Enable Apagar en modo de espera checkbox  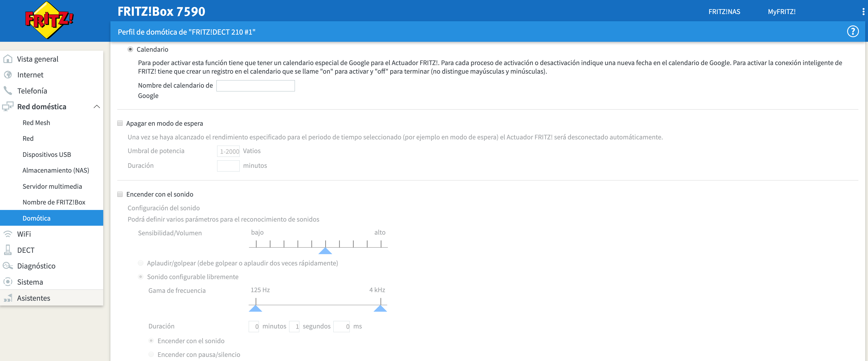[120, 123]
